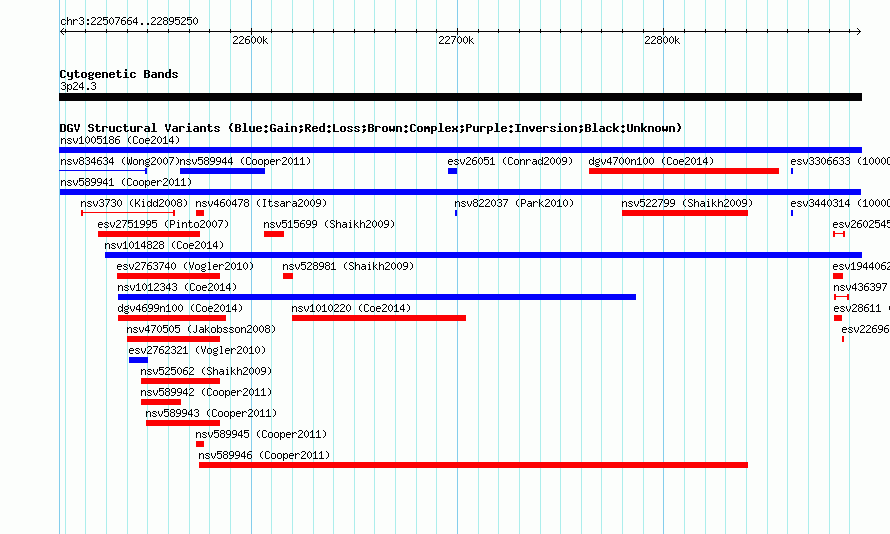Click the nsv1005186 (Coe2014) variant label
The width and height of the screenshot is (890, 534).
click(120, 140)
